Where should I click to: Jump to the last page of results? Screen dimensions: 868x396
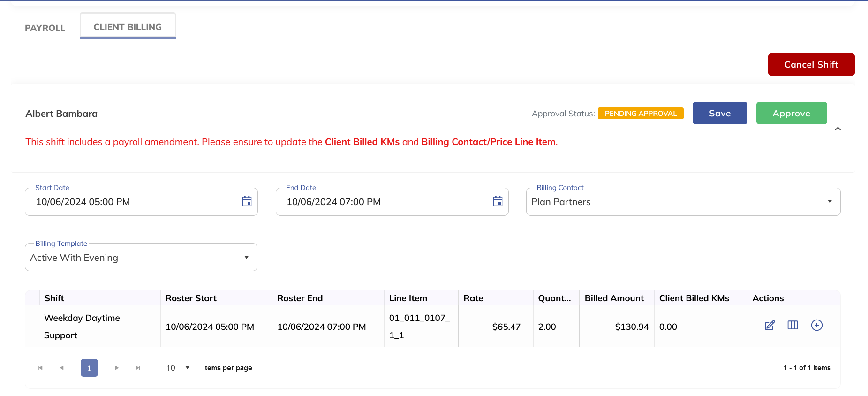pyautogui.click(x=138, y=368)
